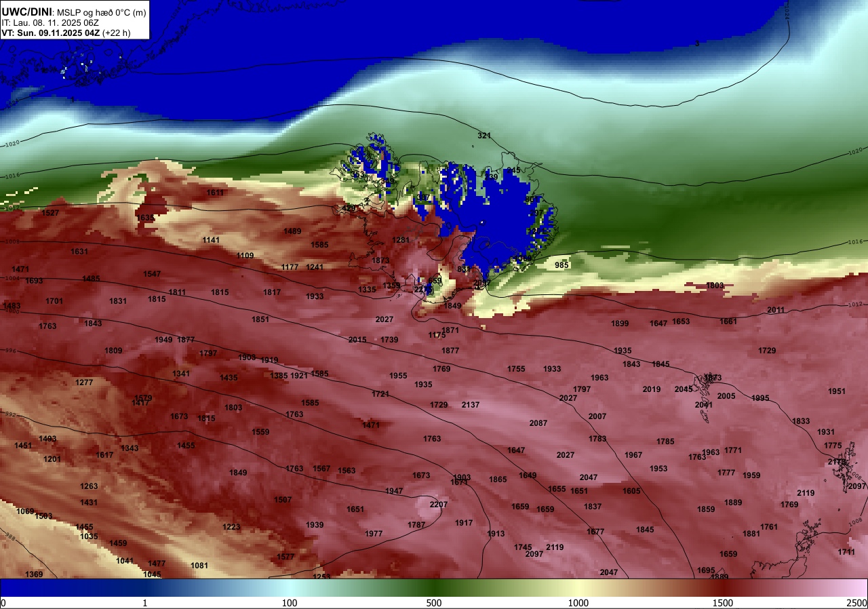
Task: Click the map value 1917
Action: (464, 523)
